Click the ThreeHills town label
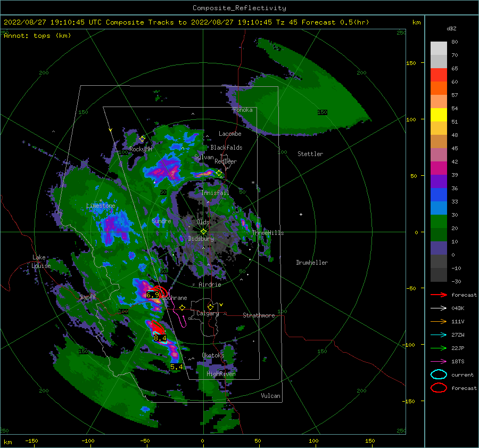The width and height of the screenshot is (479, 448). coord(268,233)
